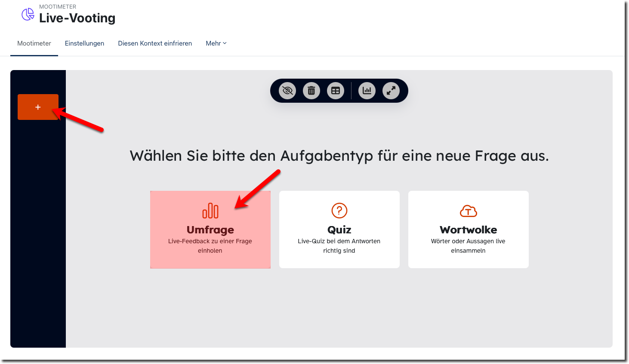629x364 pixels.
Task: Choose the Umfrage question type title
Action: click(x=210, y=230)
